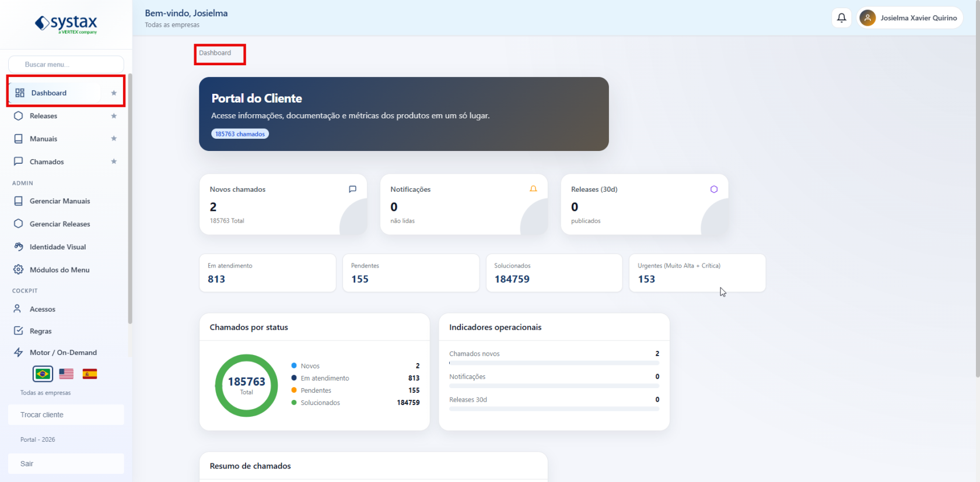Screen dimensions: 980x482
Task: Open the Releases (30d) summary card
Action: pos(645,205)
